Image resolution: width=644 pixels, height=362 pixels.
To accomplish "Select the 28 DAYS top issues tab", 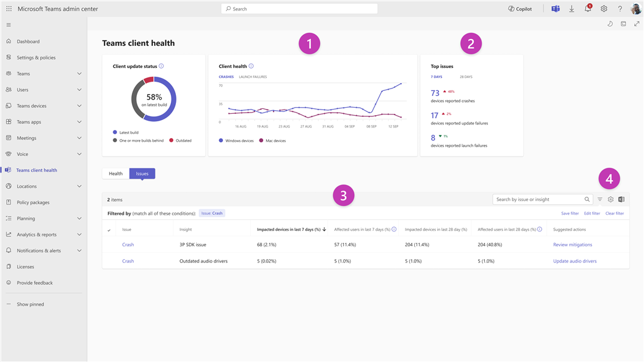I will pyautogui.click(x=466, y=77).
